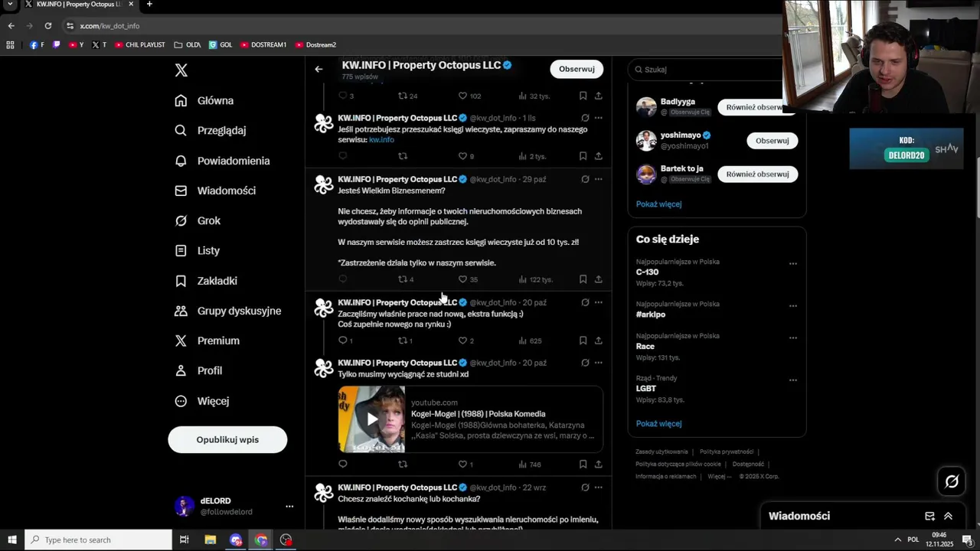This screenshot has width=980, height=551.
Task: Open kw.info link in post
Action: [x=381, y=140]
